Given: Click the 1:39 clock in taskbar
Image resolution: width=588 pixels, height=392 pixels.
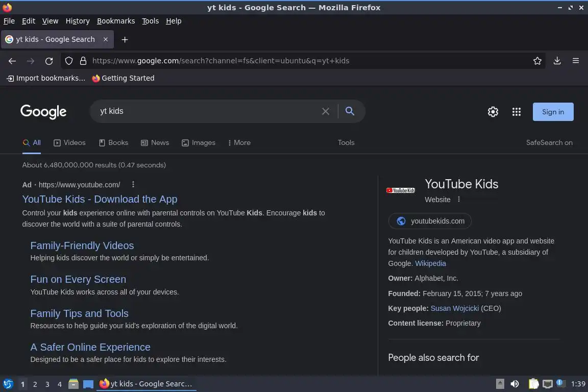Looking at the screenshot, I should pyautogui.click(x=578, y=384).
